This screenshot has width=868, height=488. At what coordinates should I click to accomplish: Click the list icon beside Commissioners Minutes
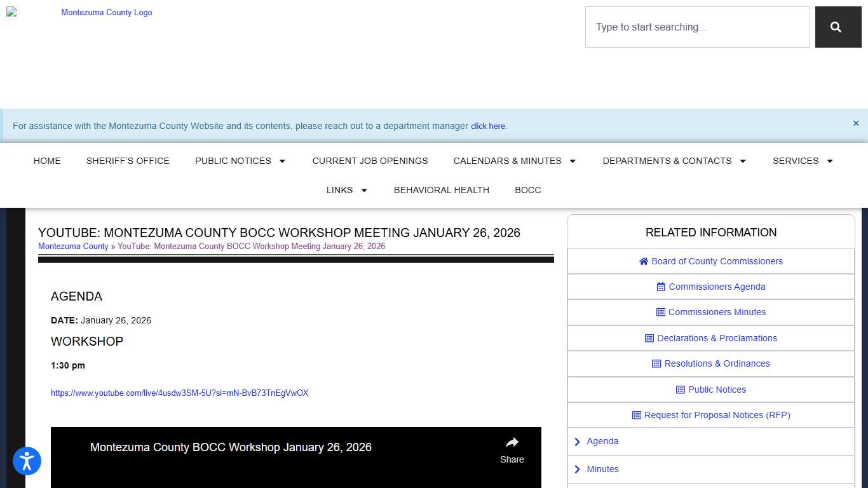661,312
